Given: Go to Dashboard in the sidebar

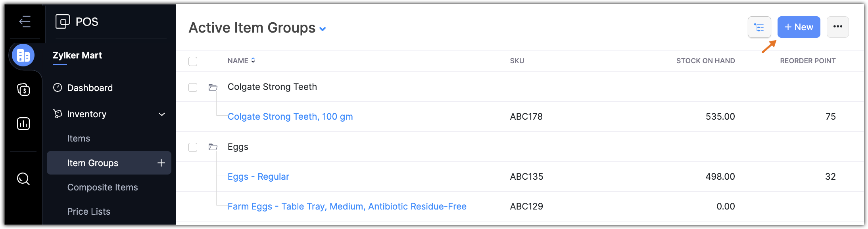Looking at the screenshot, I should click(90, 88).
